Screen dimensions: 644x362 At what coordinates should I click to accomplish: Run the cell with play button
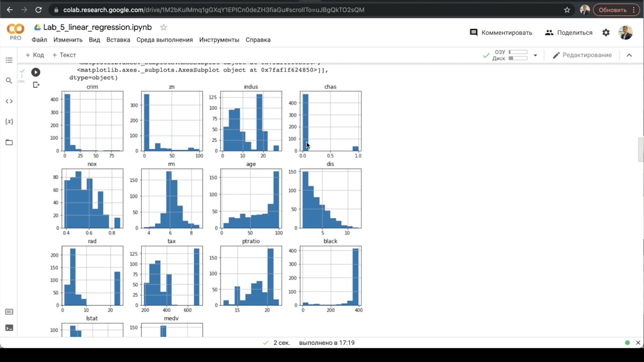[36, 72]
